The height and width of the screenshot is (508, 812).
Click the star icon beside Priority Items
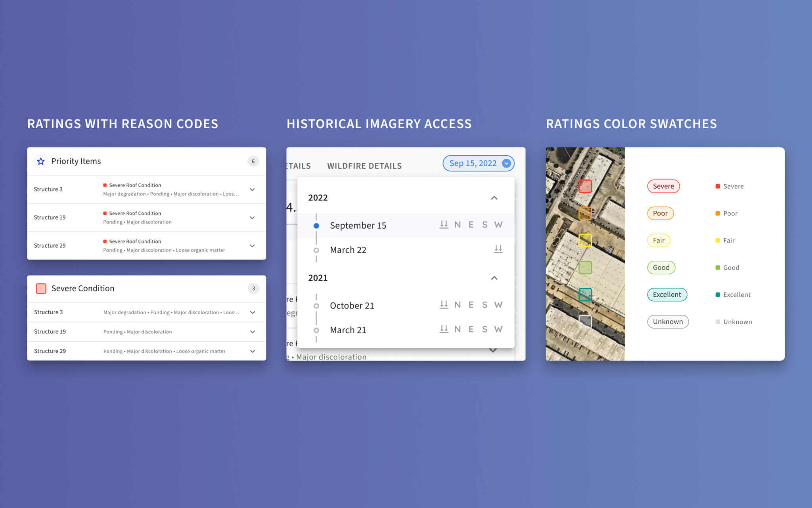[x=41, y=161]
